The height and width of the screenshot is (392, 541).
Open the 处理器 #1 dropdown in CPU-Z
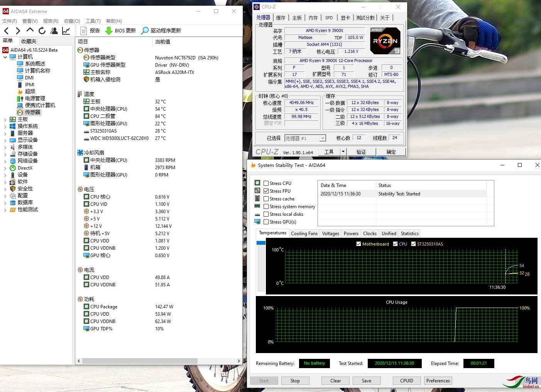point(322,138)
